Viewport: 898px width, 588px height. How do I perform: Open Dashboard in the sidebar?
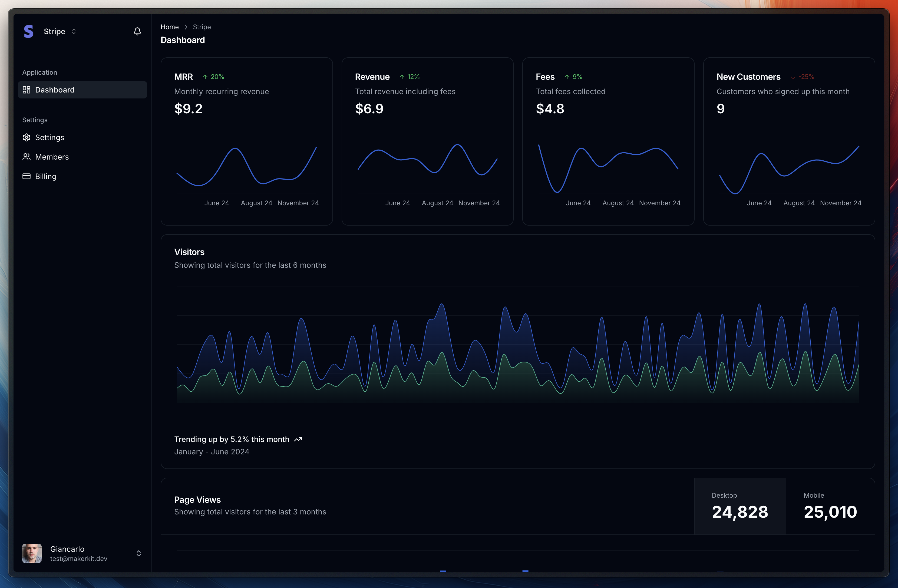point(82,90)
